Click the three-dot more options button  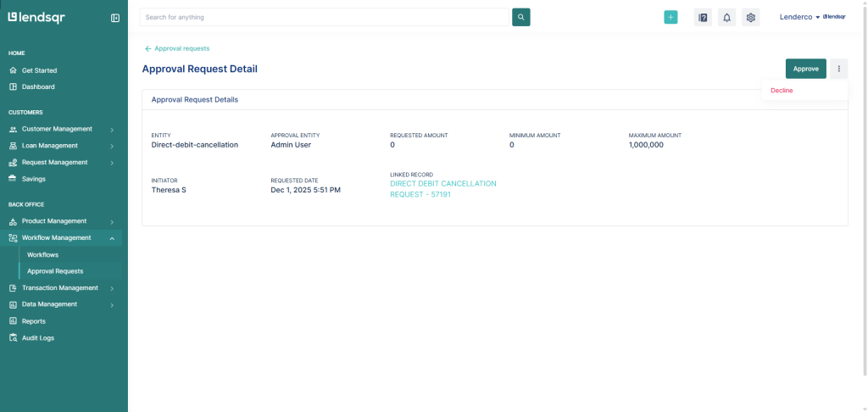[x=838, y=69]
